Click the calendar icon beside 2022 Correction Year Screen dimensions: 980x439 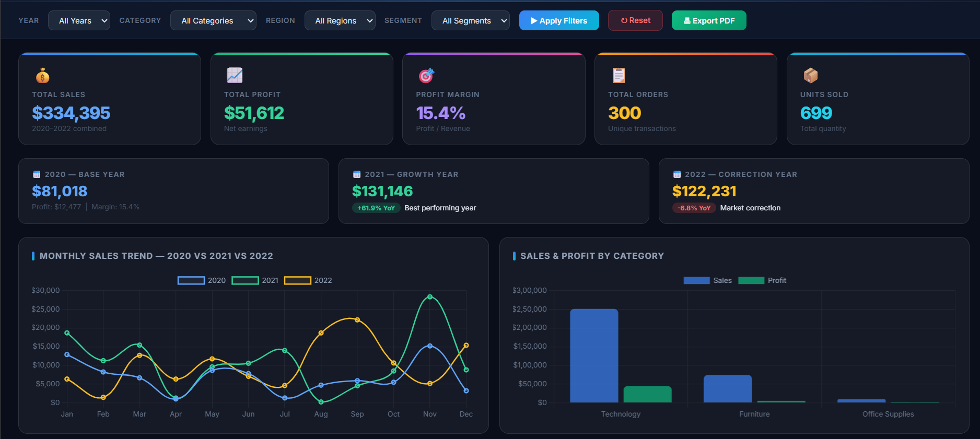point(677,174)
